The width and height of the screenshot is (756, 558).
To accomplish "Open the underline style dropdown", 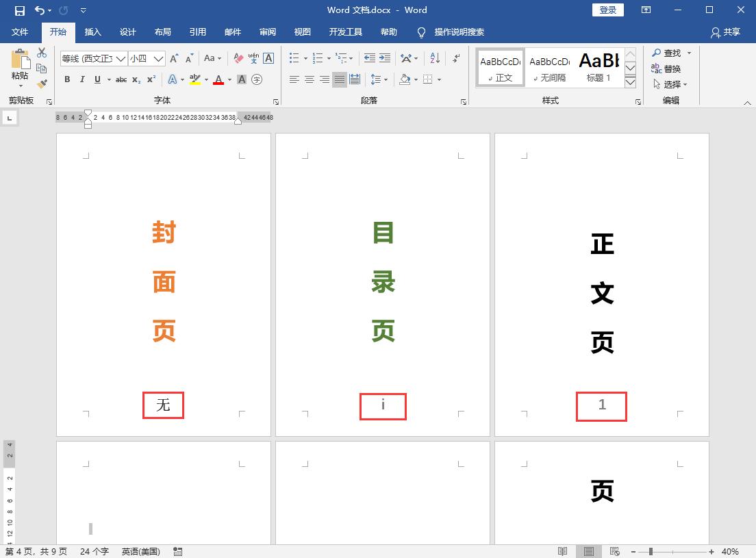I will pyautogui.click(x=108, y=79).
